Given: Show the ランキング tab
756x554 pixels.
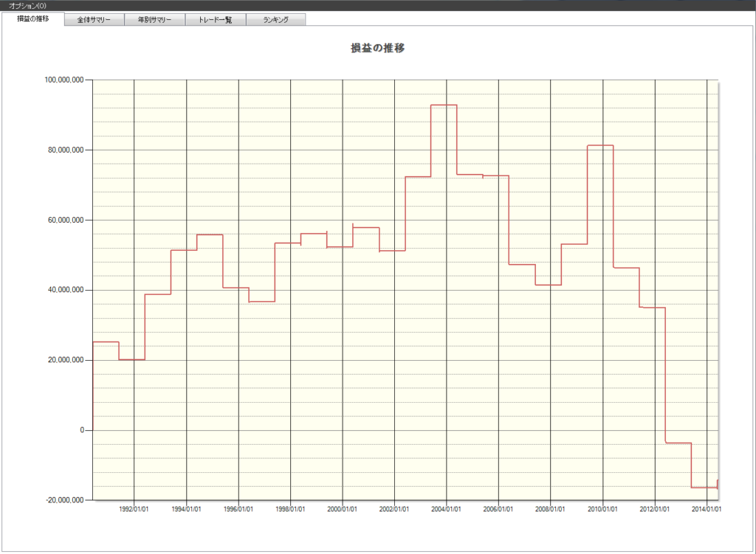Looking at the screenshot, I should tap(276, 20).
